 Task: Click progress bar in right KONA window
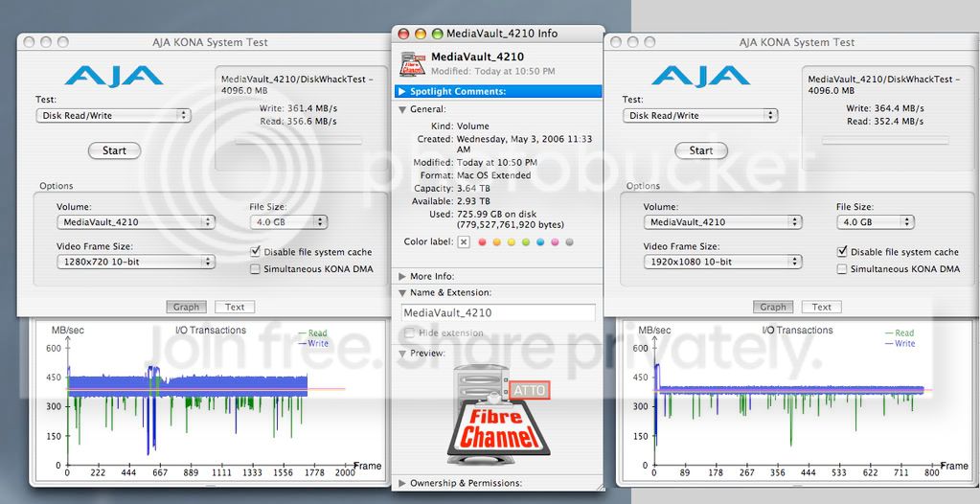885,141
